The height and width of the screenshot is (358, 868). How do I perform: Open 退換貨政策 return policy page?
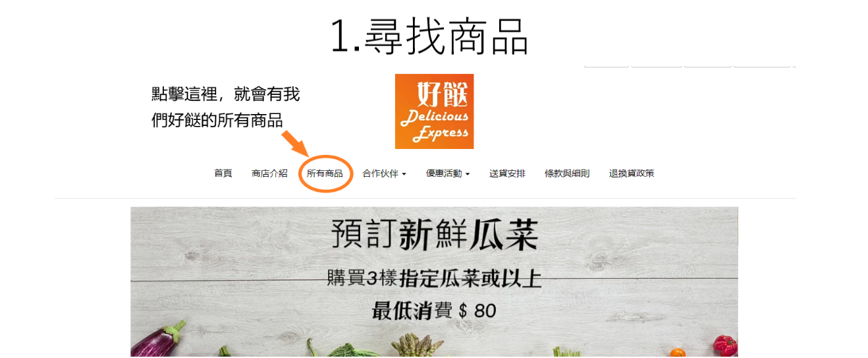[632, 173]
